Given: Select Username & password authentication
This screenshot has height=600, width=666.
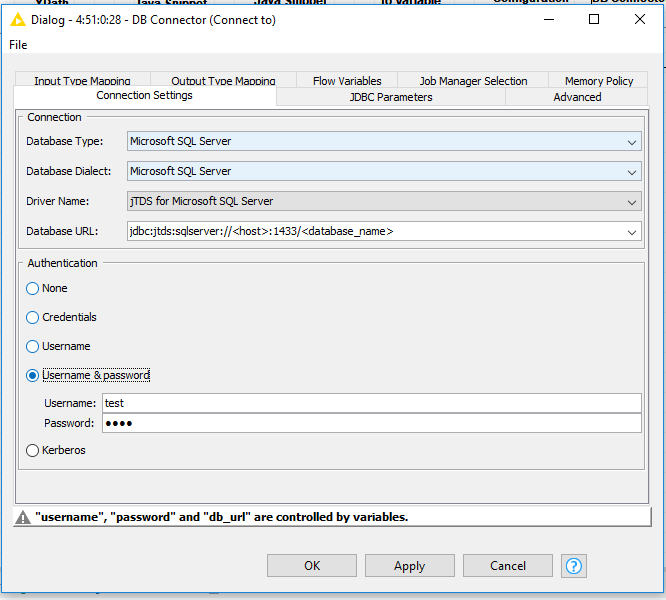Looking at the screenshot, I should point(88,375).
